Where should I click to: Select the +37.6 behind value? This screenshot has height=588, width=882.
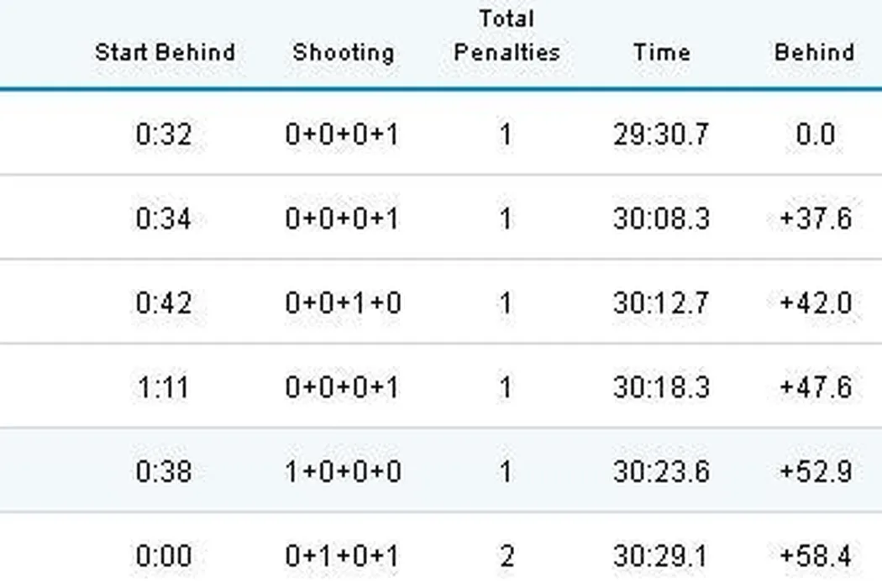click(815, 218)
